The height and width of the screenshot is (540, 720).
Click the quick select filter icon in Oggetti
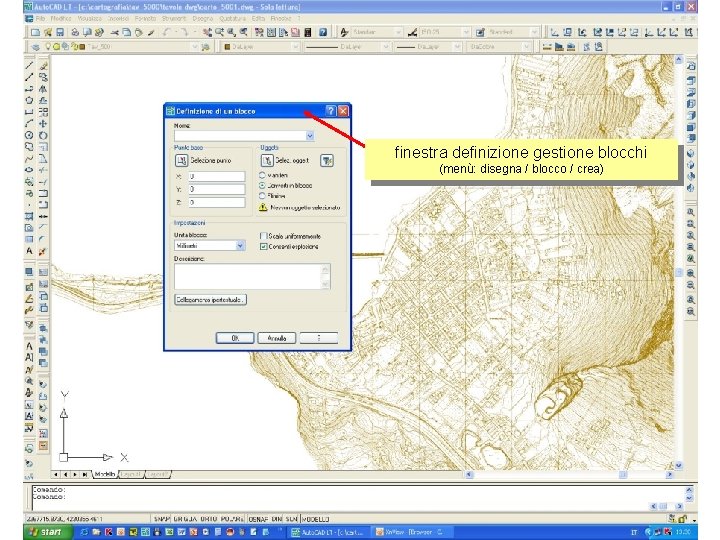tap(327, 161)
